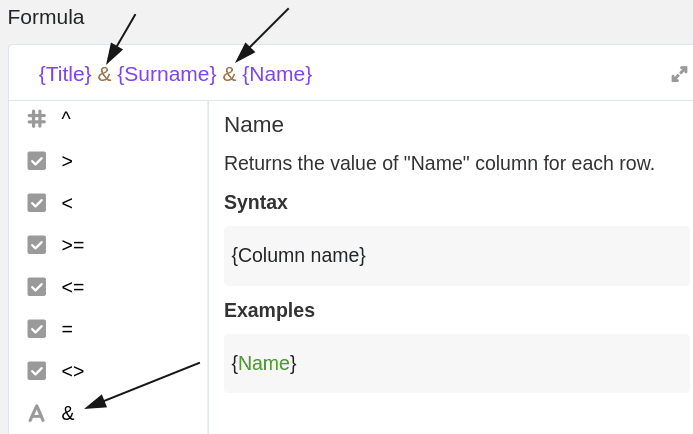693x434 pixels.
Task: Expand the formula editor to full size
Action: click(x=679, y=74)
